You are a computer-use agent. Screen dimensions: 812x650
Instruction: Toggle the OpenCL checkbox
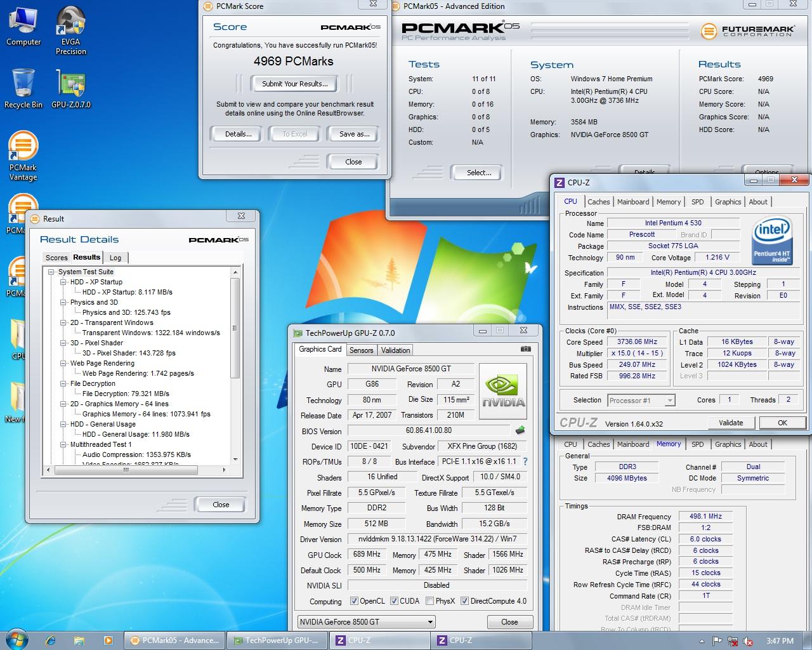pos(354,601)
